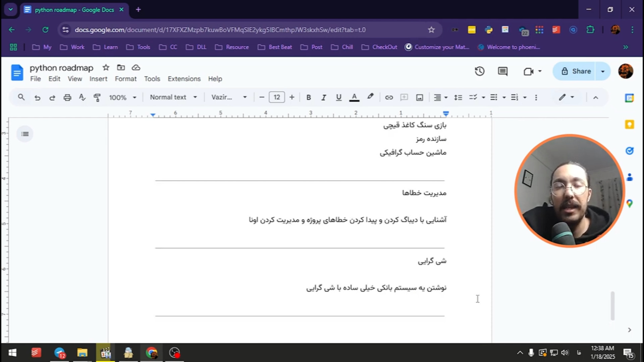Open the File menu
The height and width of the screenshot is (362, 644).
point(35,79)
